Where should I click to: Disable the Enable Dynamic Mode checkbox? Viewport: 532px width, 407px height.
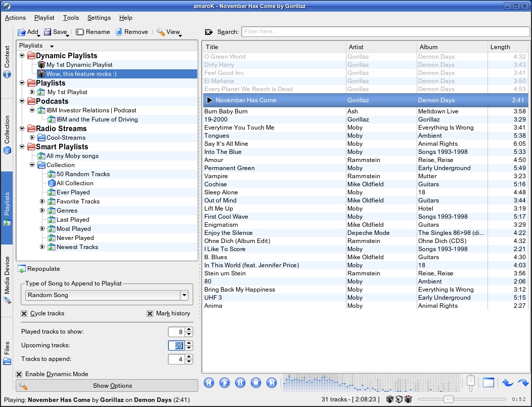[19, 374]
